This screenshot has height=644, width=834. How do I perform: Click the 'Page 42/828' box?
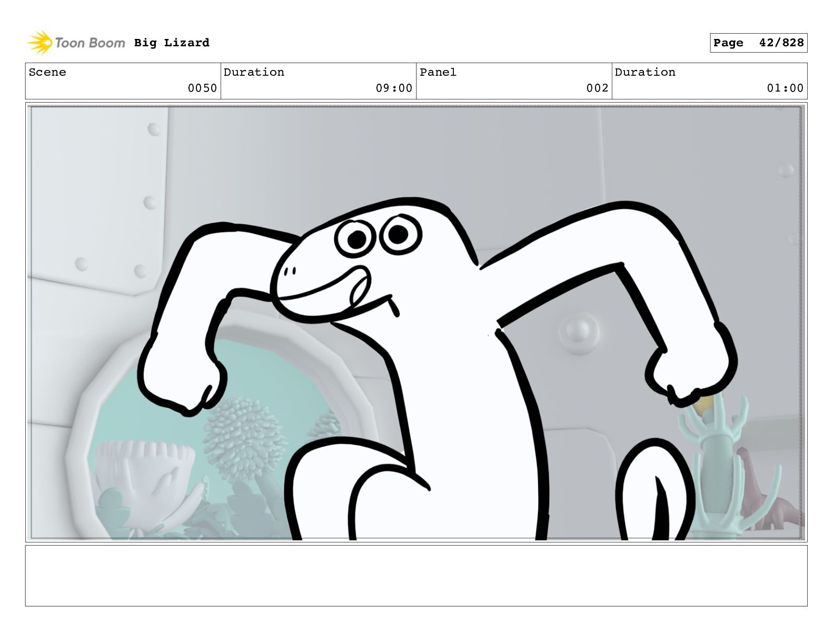758,43
